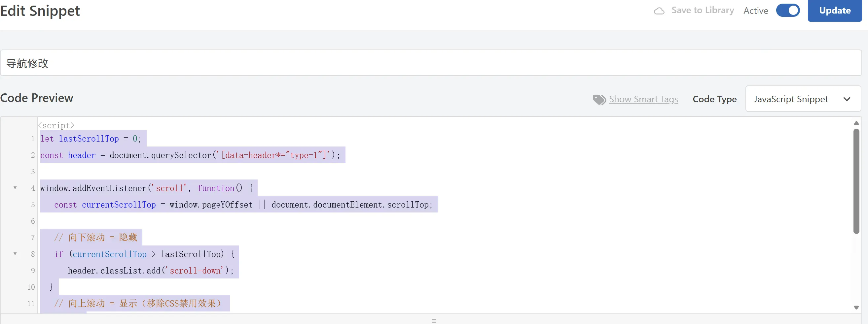
Task: Click the editor resize handle at bottom
Action: 434,321
